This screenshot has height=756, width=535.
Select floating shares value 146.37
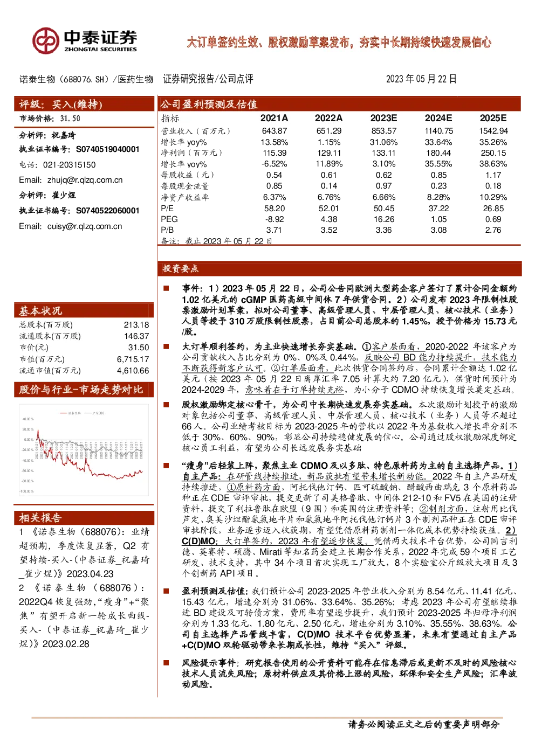(x=136, y=336)
